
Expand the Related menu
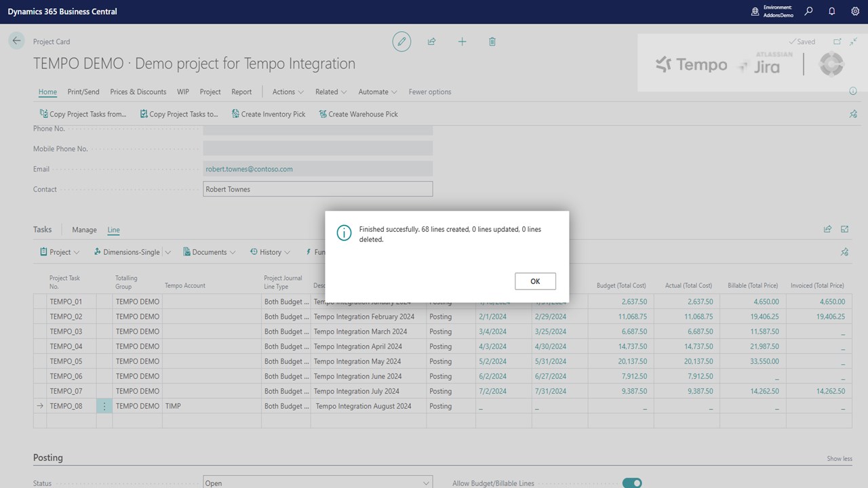(x=331, y=91)
